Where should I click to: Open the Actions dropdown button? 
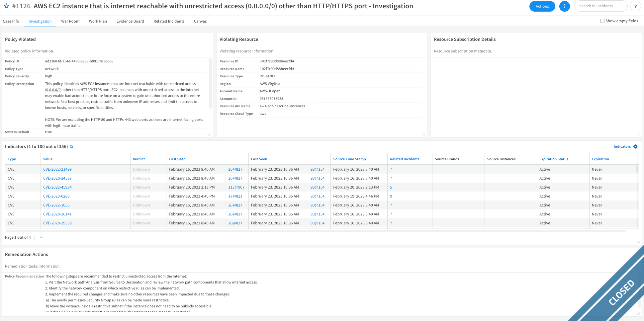click(542, 6)
